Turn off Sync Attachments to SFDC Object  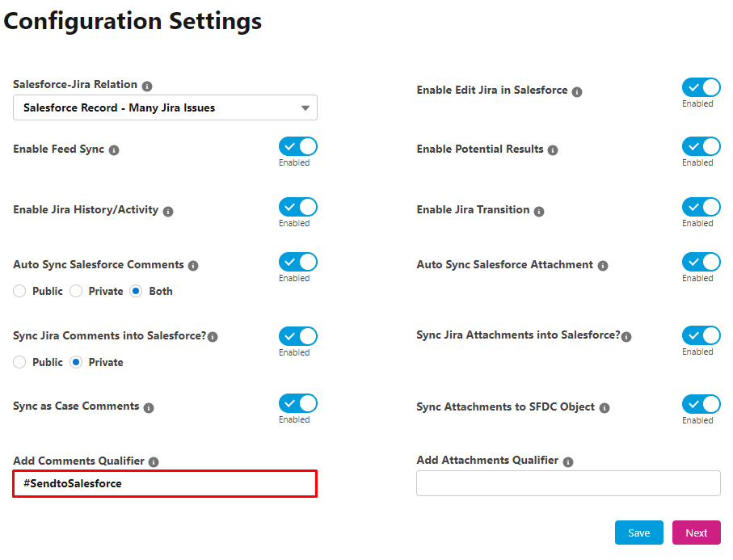click(701, 404)
